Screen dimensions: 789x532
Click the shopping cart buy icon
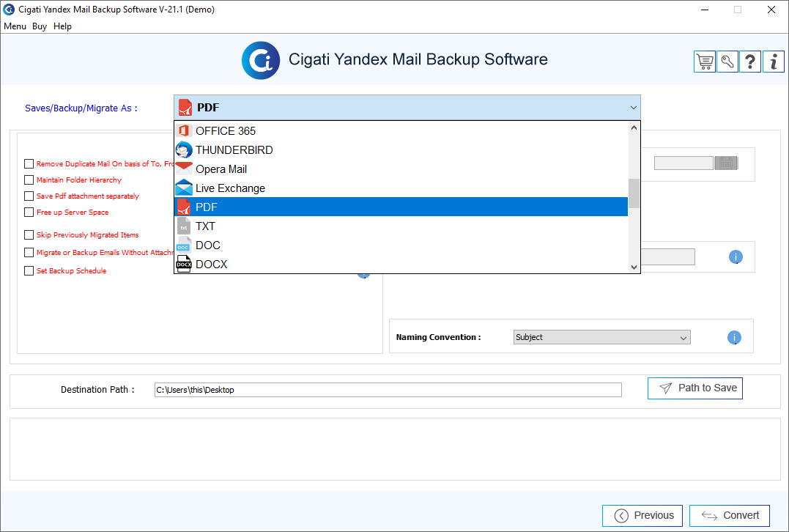705,62
